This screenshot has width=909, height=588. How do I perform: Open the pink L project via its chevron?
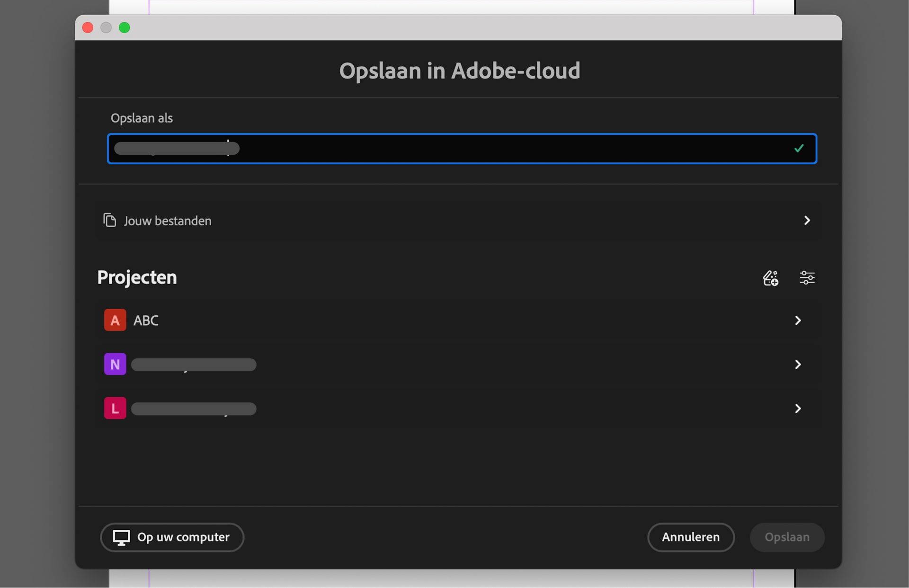798,408
